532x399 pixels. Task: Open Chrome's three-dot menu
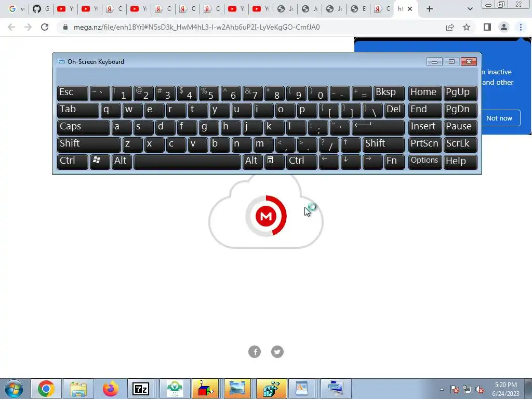(x=521, y=27)
